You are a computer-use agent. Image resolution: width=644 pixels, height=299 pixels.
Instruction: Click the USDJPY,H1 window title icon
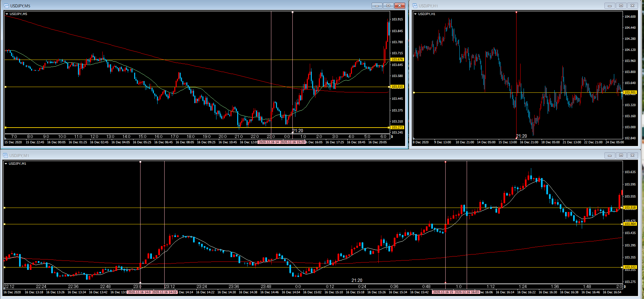coord(415,6)
